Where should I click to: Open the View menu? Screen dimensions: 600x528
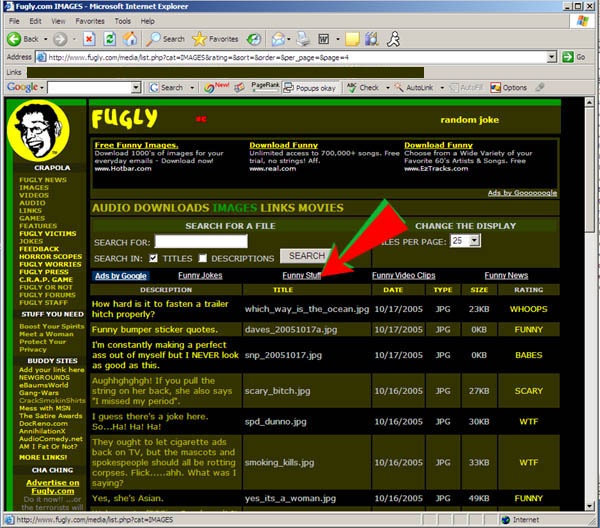pos(58,21)
